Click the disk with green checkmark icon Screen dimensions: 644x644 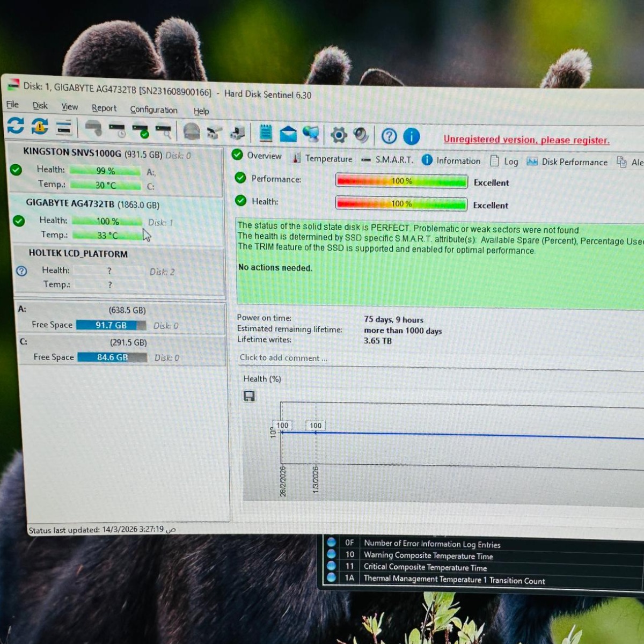[141, 130]
